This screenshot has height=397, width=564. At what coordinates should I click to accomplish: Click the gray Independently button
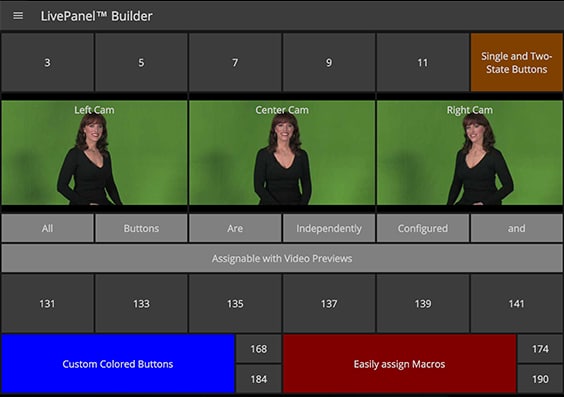click(329, 228)
